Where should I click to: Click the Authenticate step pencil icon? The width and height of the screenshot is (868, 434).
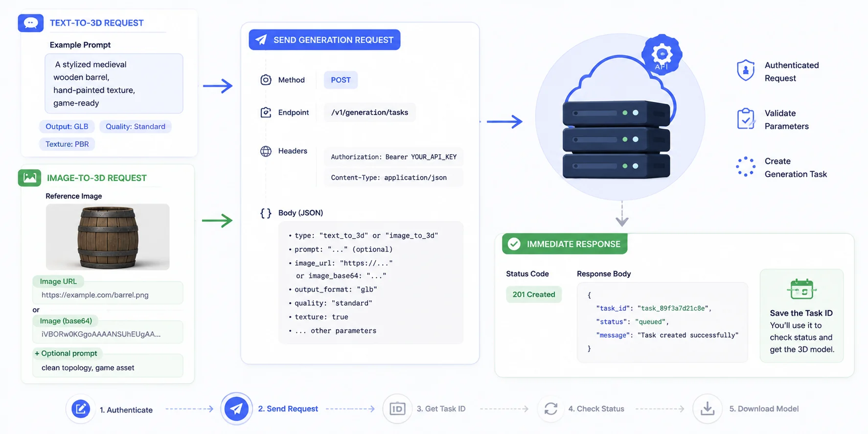click(81, 409)
